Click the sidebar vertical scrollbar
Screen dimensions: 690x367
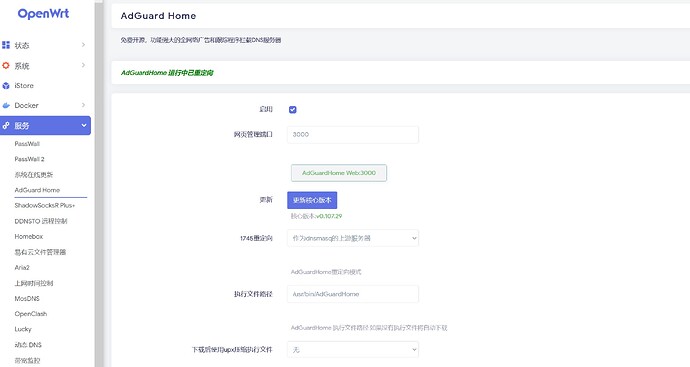pos(99,184)
